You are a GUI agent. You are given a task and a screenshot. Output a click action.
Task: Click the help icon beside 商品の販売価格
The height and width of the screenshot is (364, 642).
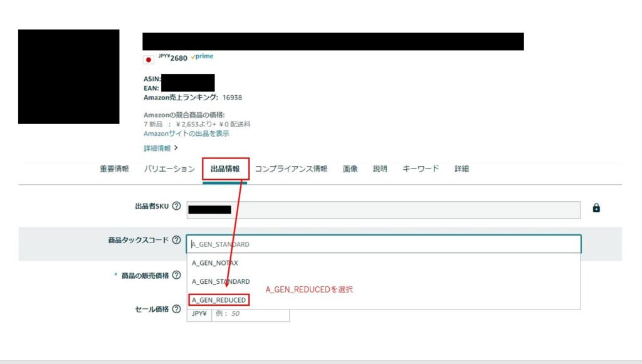[176, 275]
